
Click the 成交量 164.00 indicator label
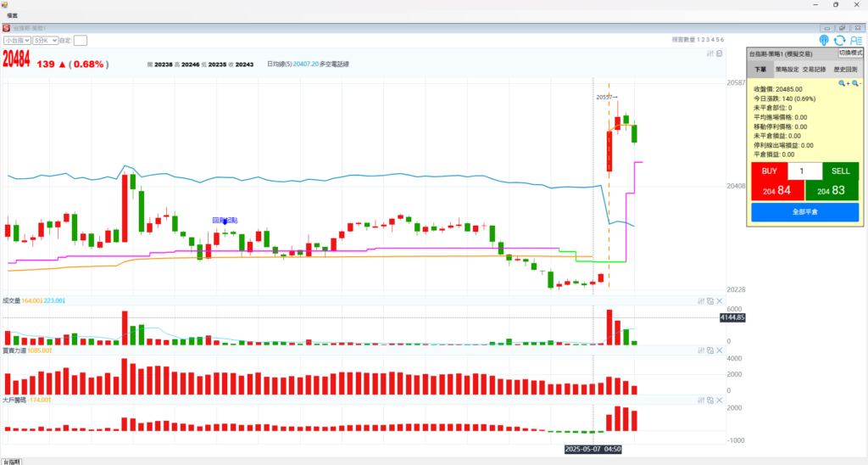click(x=22, y=301)
